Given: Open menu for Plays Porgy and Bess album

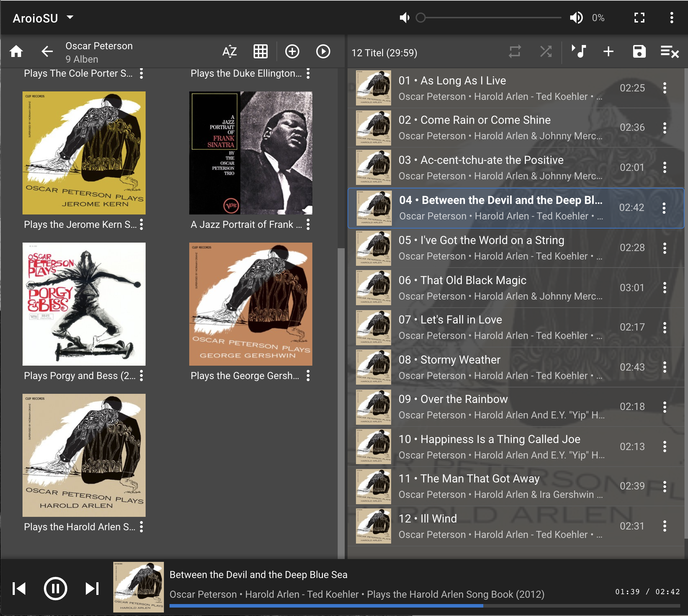Looking at the screenshot, I should 141,376.
